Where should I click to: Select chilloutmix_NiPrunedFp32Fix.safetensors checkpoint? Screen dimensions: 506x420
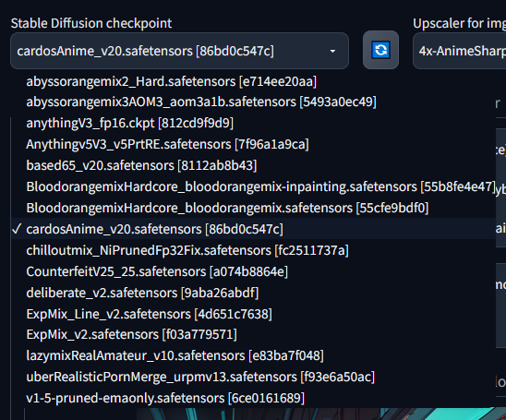pyautogui.click(x=253, y=250)
